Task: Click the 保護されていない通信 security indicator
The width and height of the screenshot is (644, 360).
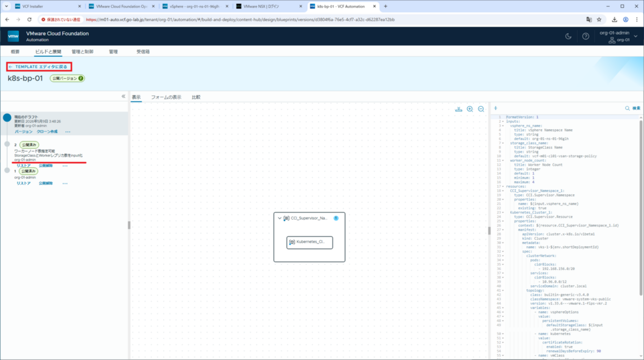Action: [x=61, y=20]
